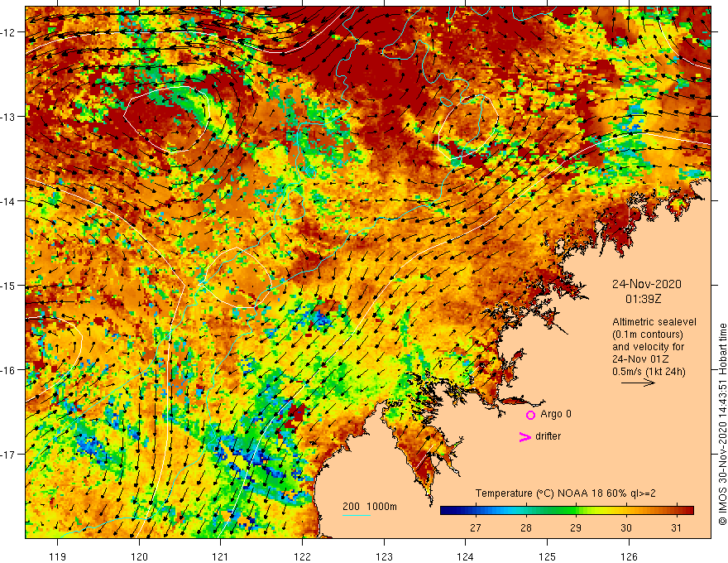
Task: Click the dark red end of the colour bar
Action: [x=689, y=511]
